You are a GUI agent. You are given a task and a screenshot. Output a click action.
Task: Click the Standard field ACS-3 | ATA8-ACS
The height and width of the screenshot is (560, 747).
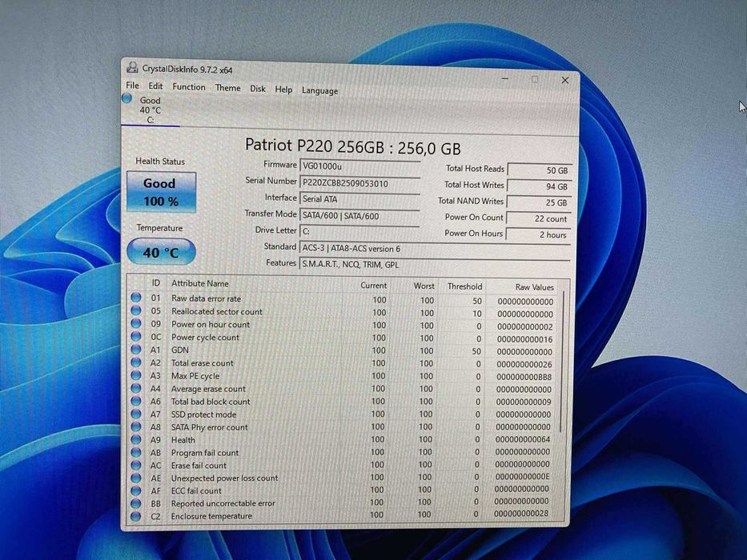pos(435,249)
